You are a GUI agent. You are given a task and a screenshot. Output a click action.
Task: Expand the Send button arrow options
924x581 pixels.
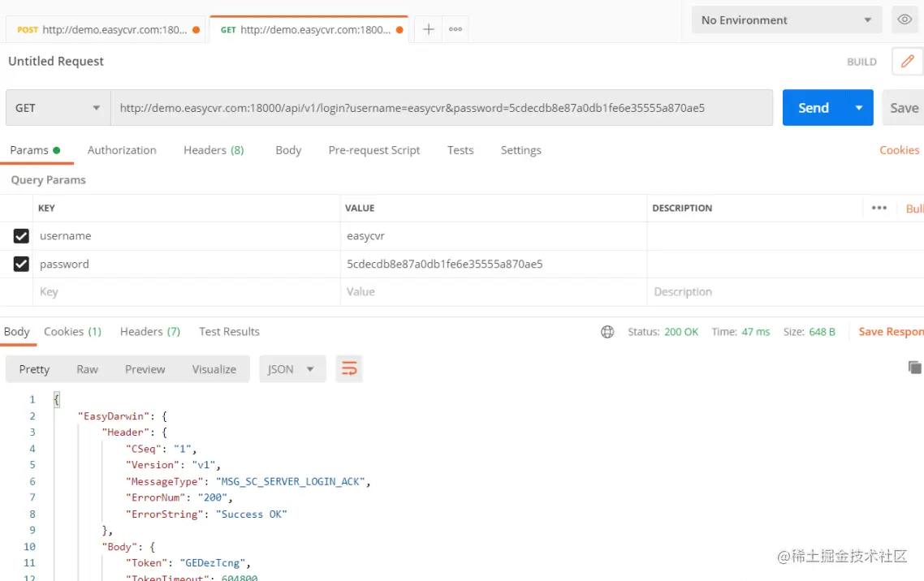point(858,108)
